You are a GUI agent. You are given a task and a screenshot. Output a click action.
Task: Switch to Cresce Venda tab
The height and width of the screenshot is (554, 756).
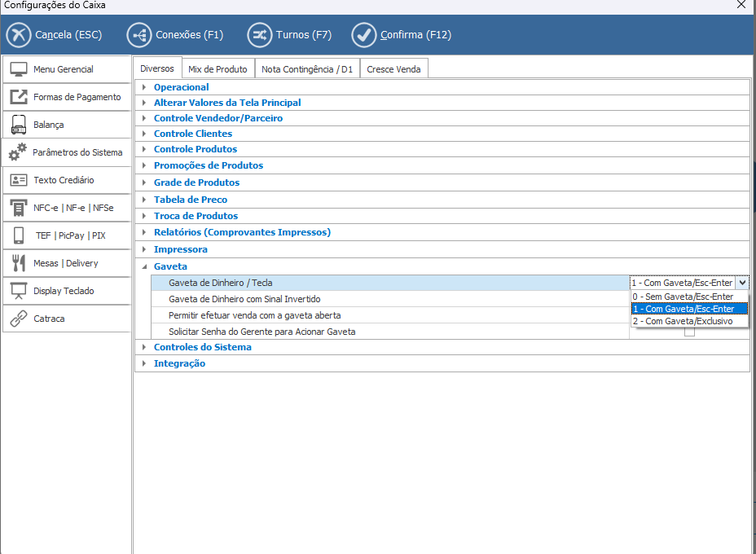click(393, 69)
